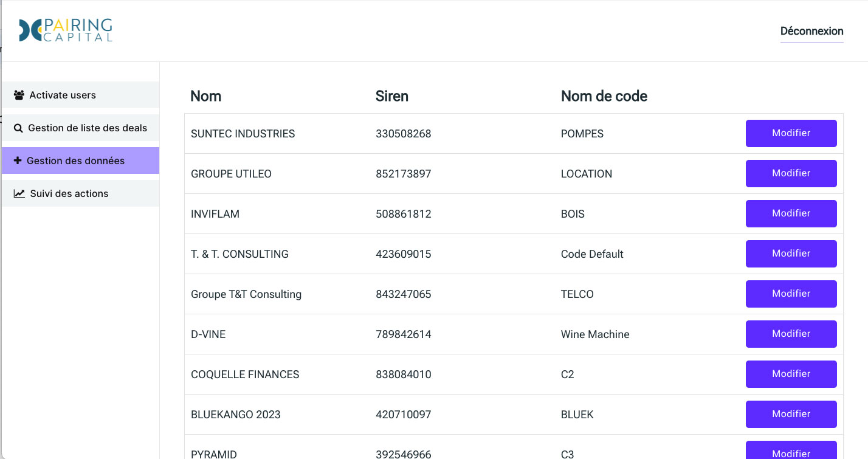Select the COQUELLE FINANCES name cell

tap(245, 374)
